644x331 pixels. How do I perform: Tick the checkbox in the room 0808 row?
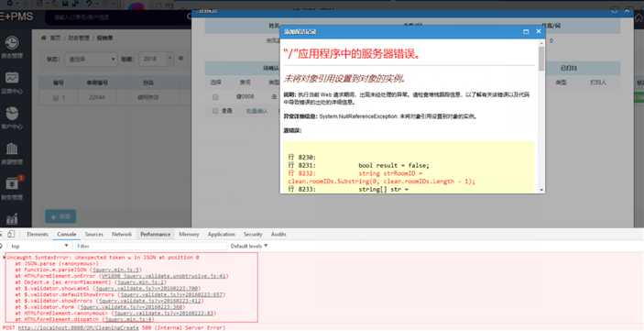click(215, 97)
